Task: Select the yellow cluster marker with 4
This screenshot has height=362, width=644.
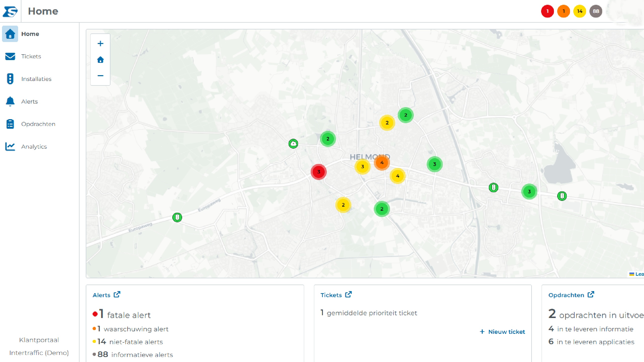Action: click(x=397, y=176)
